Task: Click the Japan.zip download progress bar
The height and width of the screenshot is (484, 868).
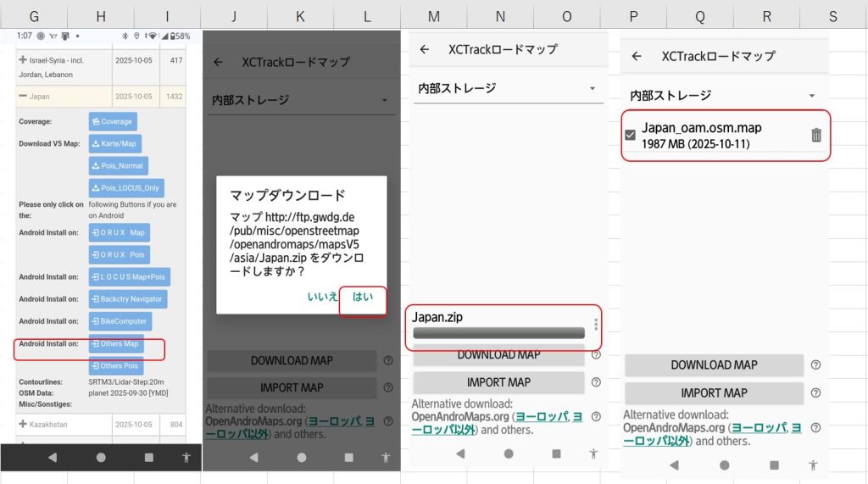Action: click(x=498, y=333)
